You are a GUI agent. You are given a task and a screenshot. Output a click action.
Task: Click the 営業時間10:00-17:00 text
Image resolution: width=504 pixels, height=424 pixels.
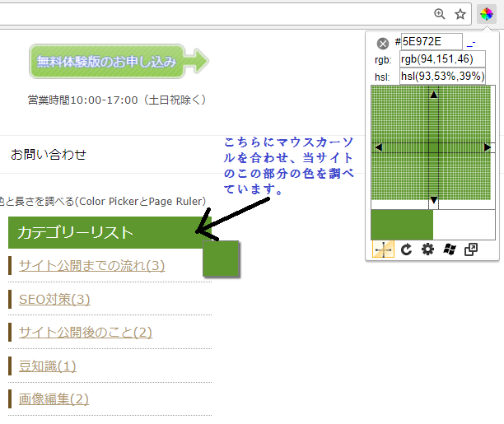coord(117,100)
